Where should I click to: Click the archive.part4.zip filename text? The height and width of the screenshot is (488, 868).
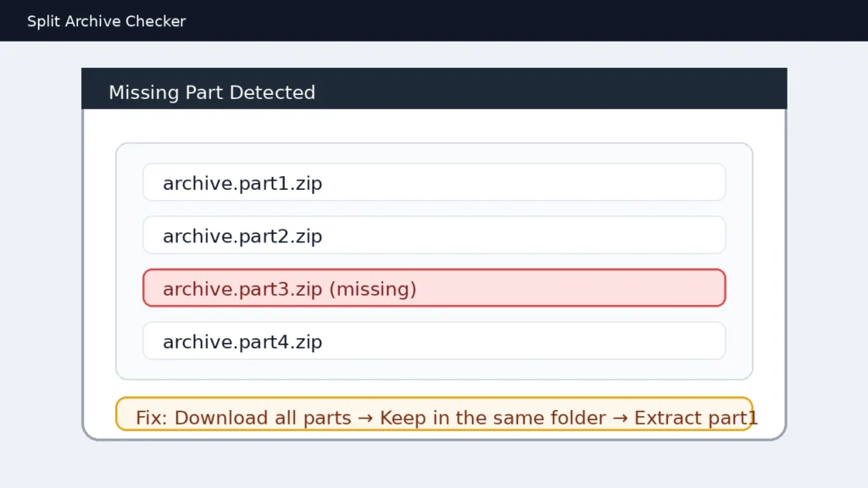(242, 341)
